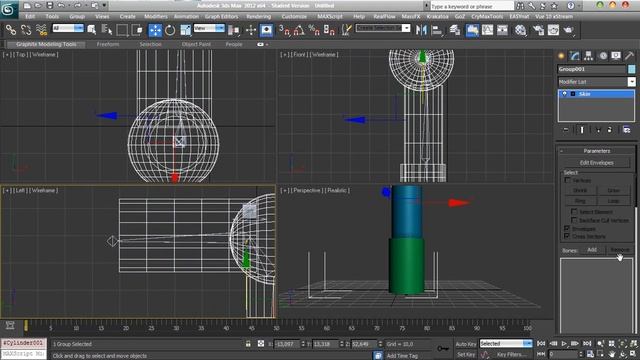Click the Group001 object color swatch
The width and height of the screenshot is (640, 360).
click(631, 69)
